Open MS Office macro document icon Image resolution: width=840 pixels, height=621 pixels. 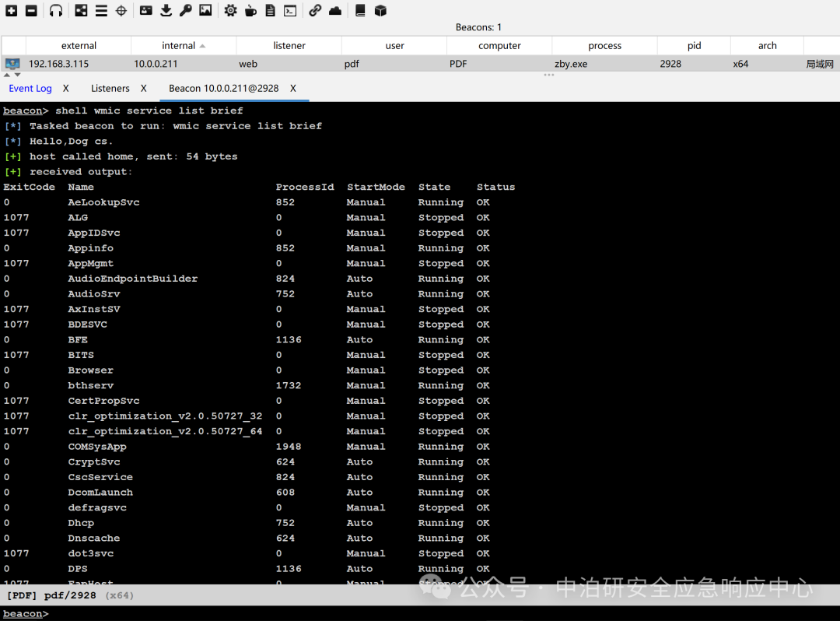pyautogui.click(x=271, y=11)
